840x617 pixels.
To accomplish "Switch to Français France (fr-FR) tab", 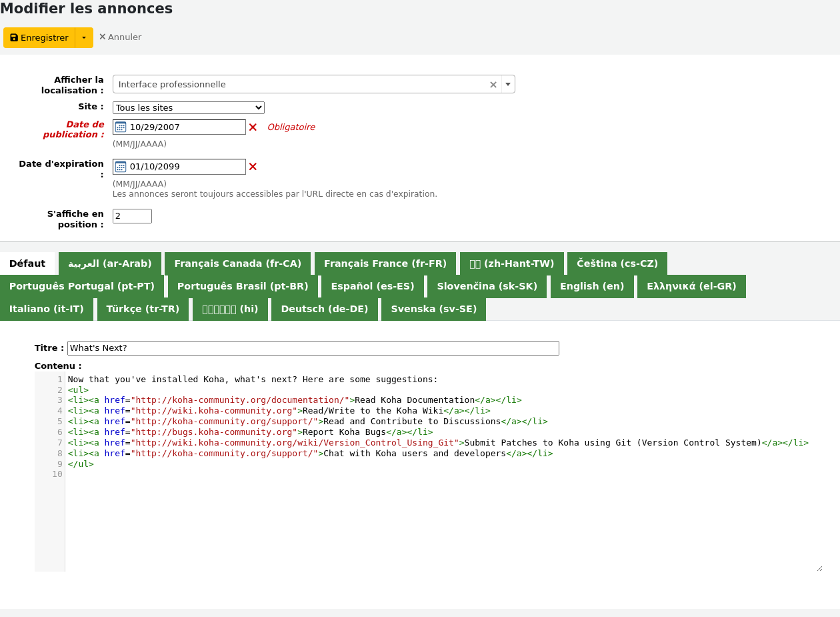I will 385,263.
